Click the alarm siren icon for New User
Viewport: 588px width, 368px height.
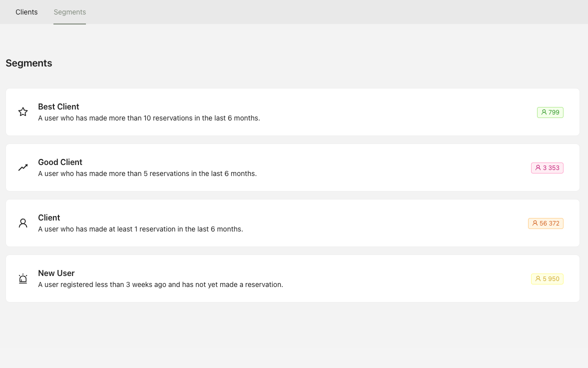23,278
